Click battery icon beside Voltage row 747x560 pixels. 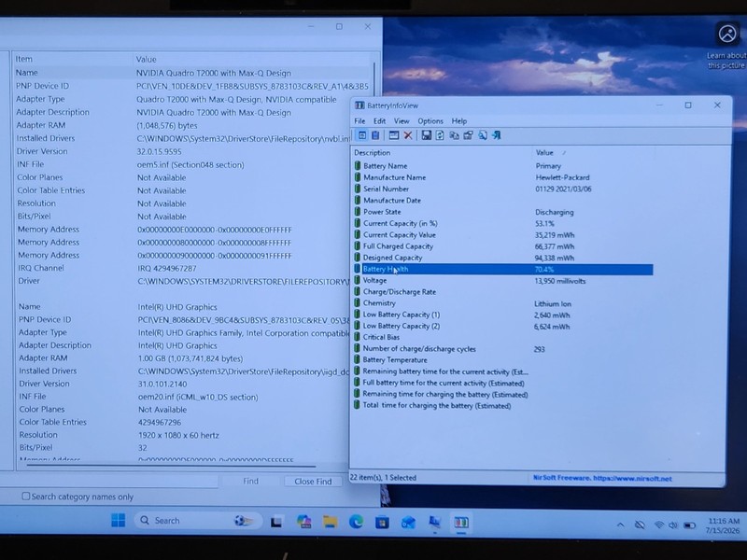click(358, 281)
